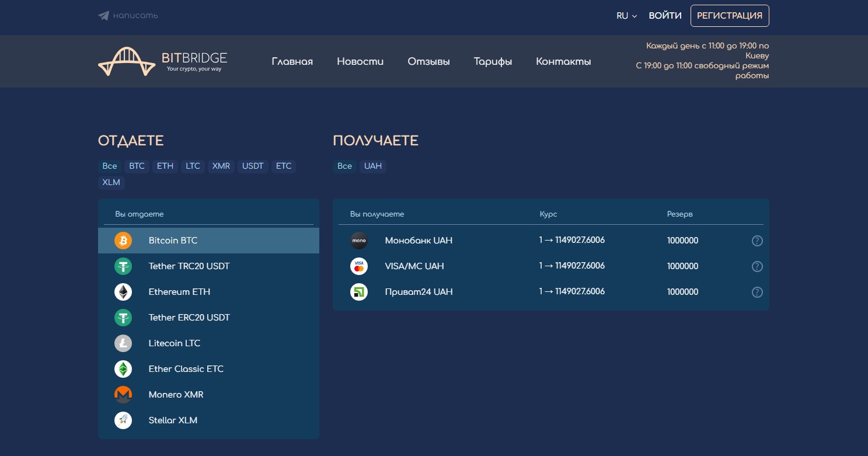Click the Резерв column header

tap(679, 214)
